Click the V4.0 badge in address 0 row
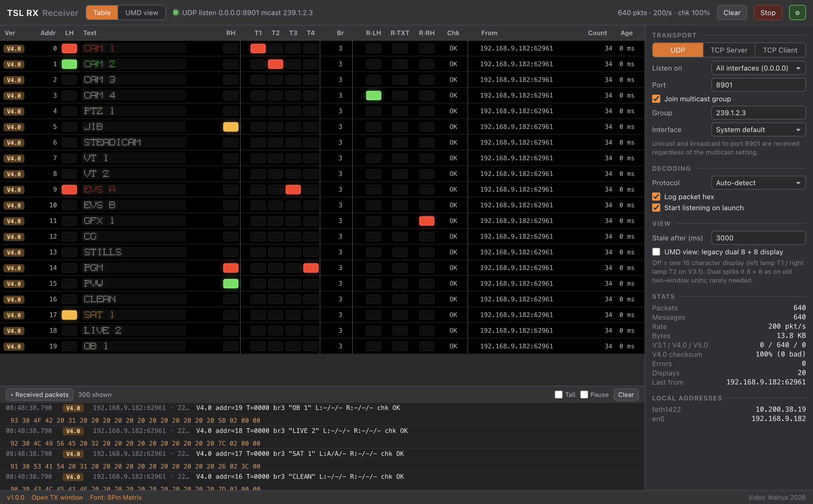 coord(14,49)
